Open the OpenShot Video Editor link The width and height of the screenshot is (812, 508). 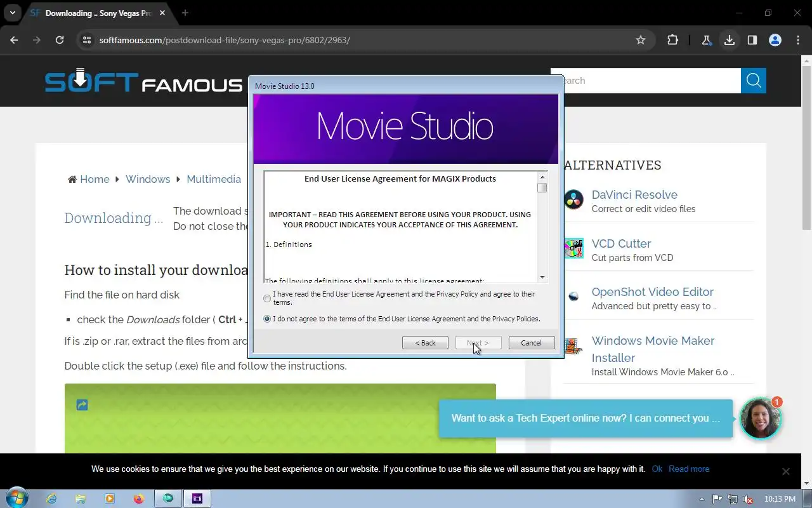coord(653,292)
